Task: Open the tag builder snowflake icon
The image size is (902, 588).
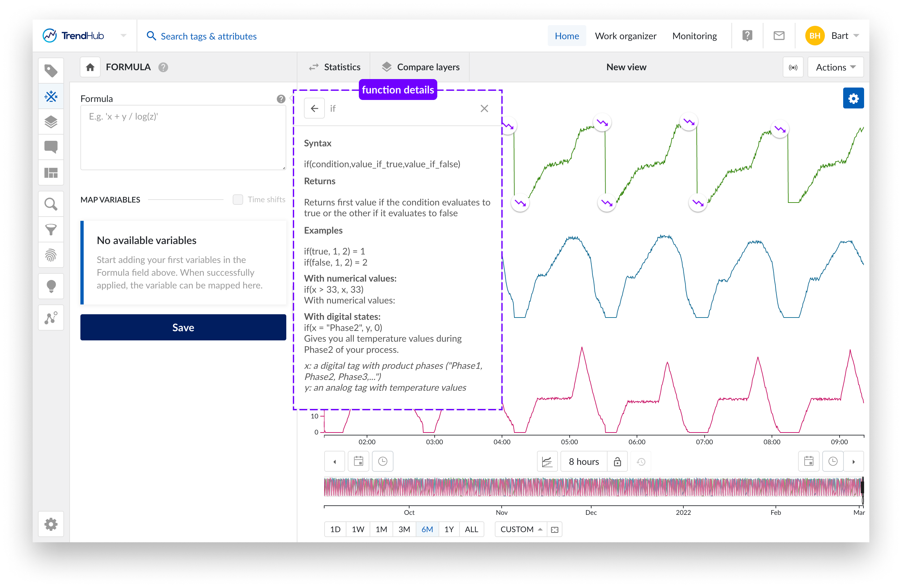Action: (51, 96)
